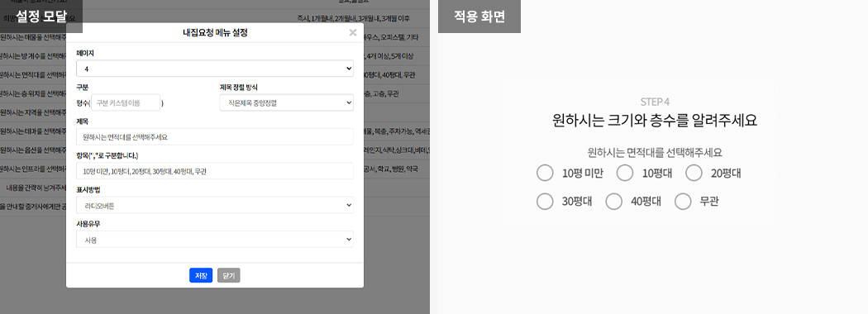Screen dimensions: 868x314
Task: Click the blue 저장 button
Action: pyautogui.click(x=201, y=275)
